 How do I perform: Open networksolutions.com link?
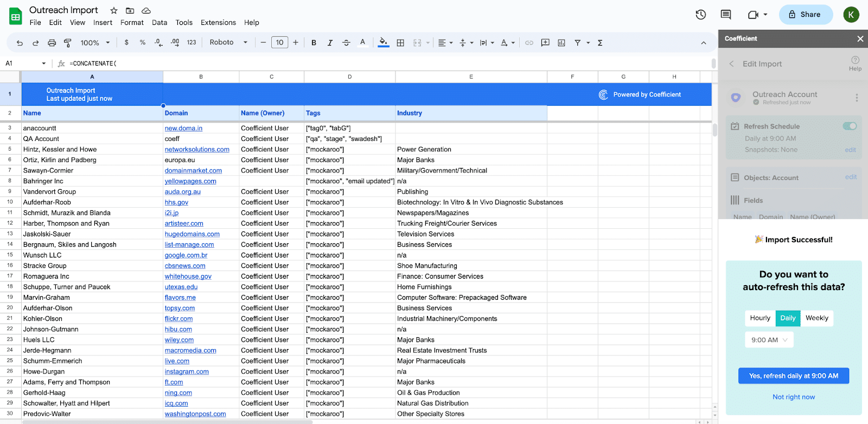pos(197,150)
